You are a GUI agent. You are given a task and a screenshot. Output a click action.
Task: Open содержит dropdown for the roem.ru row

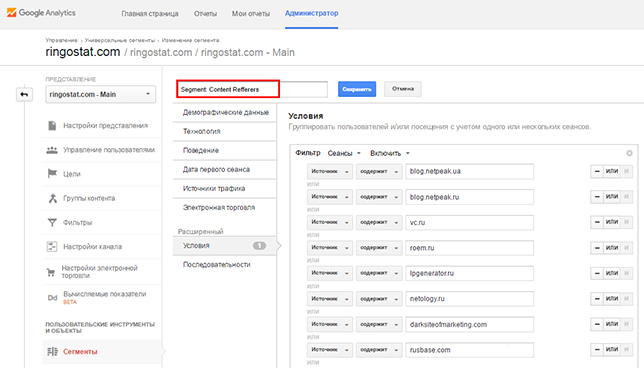point(379,248)
